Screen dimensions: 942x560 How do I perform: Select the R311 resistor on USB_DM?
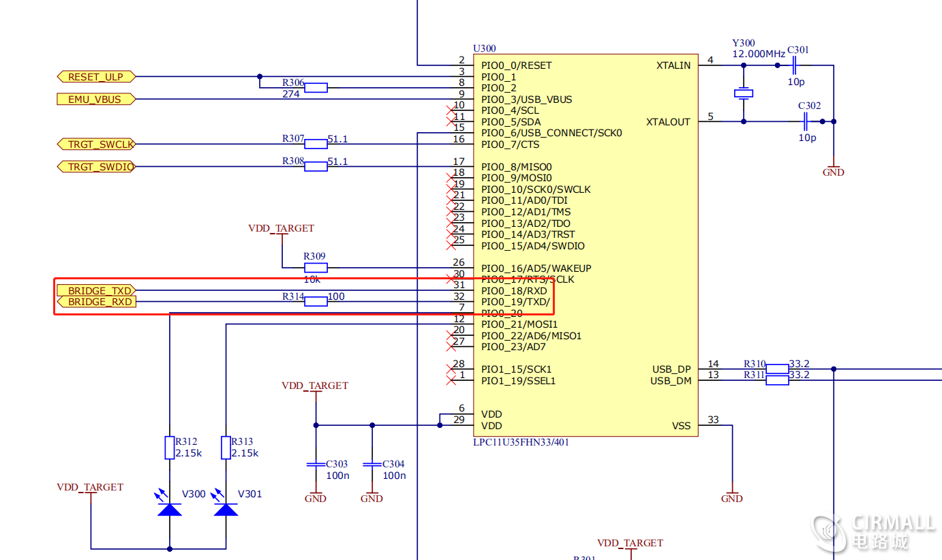[777, 380]
